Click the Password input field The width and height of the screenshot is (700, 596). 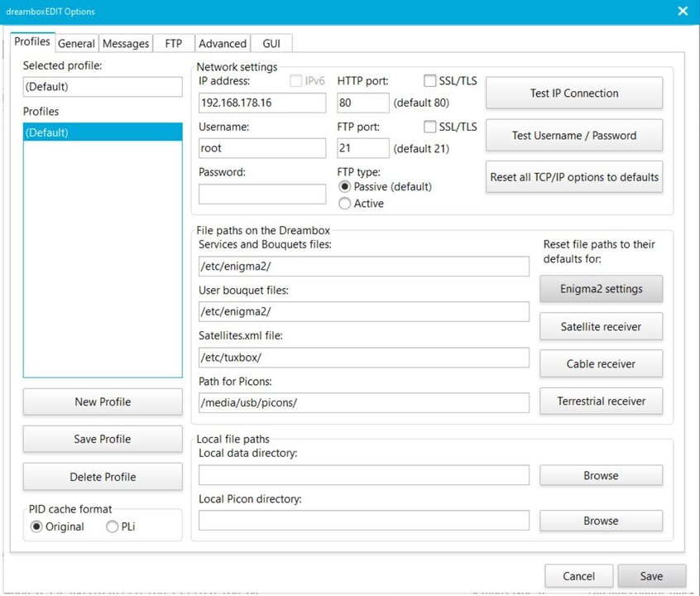(261, 194)
